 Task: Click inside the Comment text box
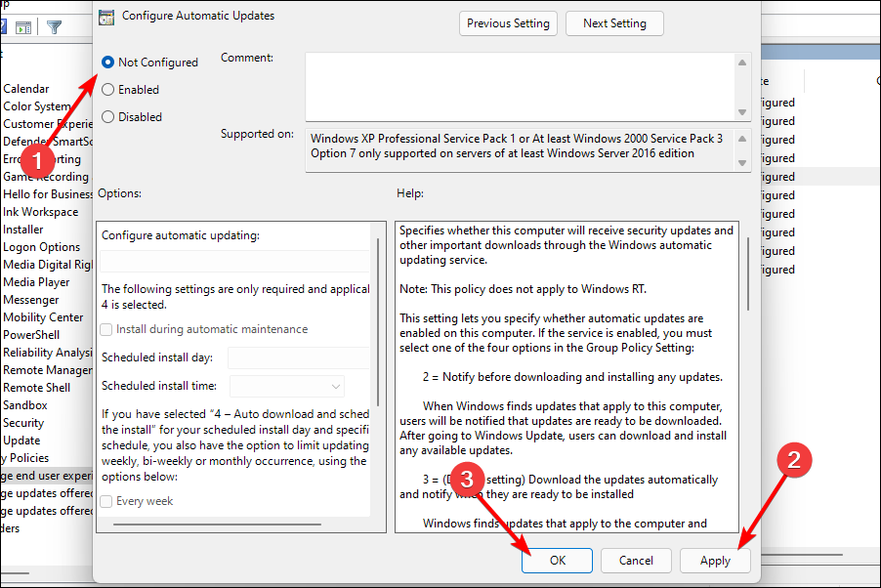coord(520,87)
